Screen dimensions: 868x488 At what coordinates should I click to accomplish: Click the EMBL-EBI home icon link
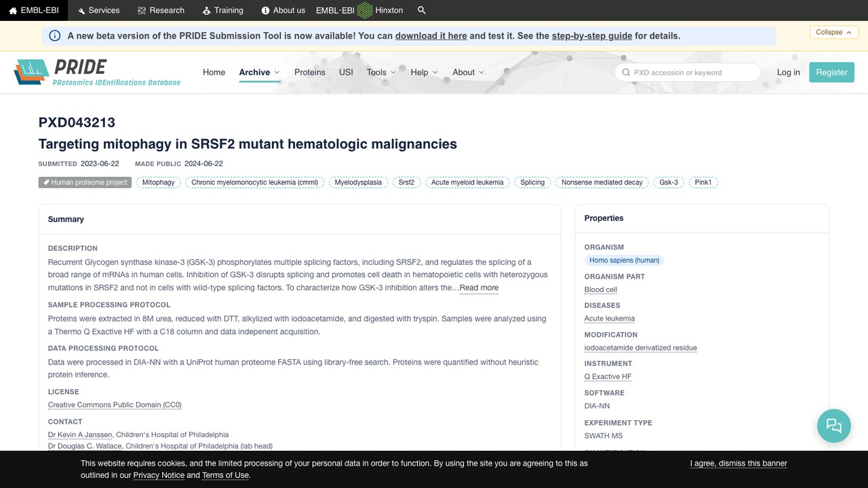33,10
